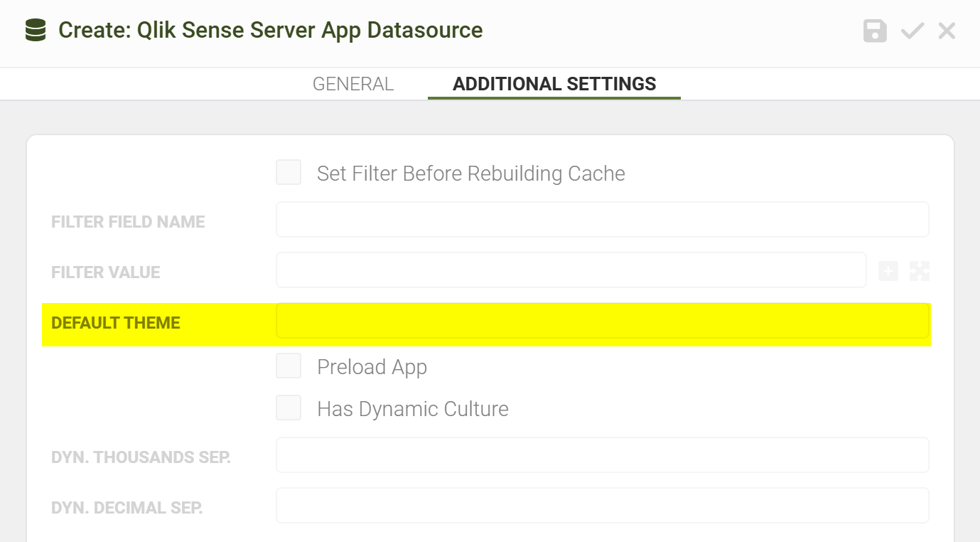The image size is (980, 542).
Task: Expand Filter Value editor with arrows icon
Action: click(x=920, y=271)
